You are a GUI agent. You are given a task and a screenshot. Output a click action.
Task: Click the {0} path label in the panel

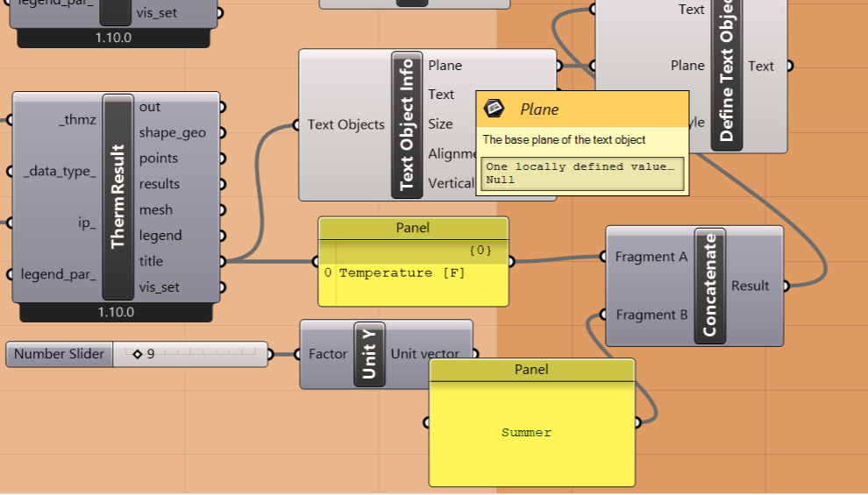pos(480,251)
